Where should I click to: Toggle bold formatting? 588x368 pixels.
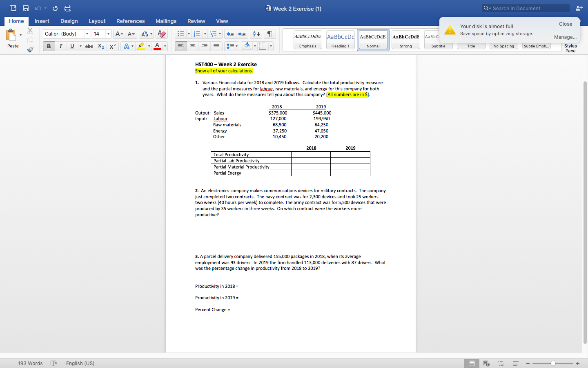pyautogui.click(x=49, y=46)
